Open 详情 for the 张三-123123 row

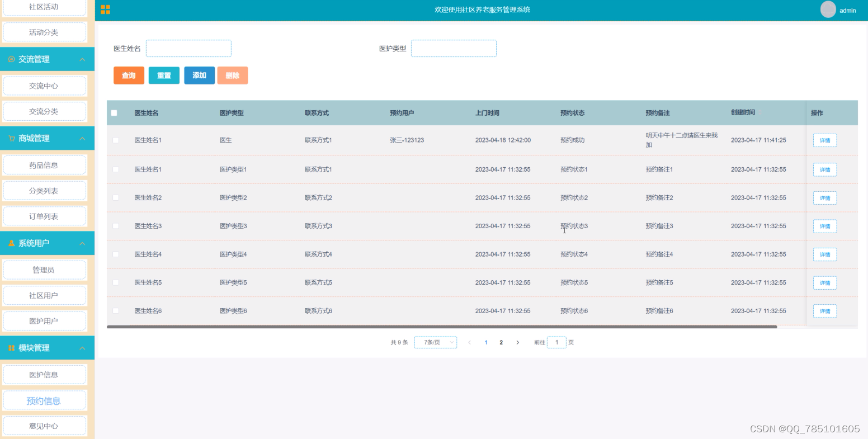pos(825,140)
